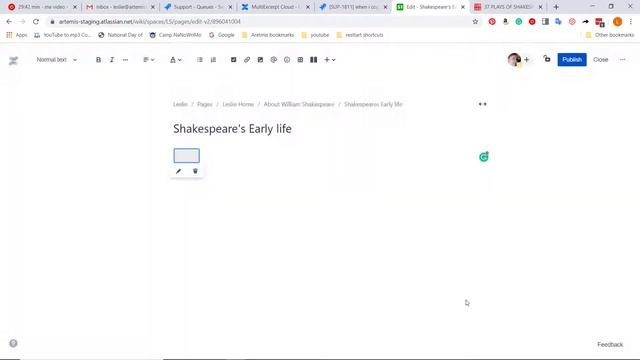Screen dimensions: 640x360
Task: Expand the youtube bookmarks folder
Action: (315, 35)
